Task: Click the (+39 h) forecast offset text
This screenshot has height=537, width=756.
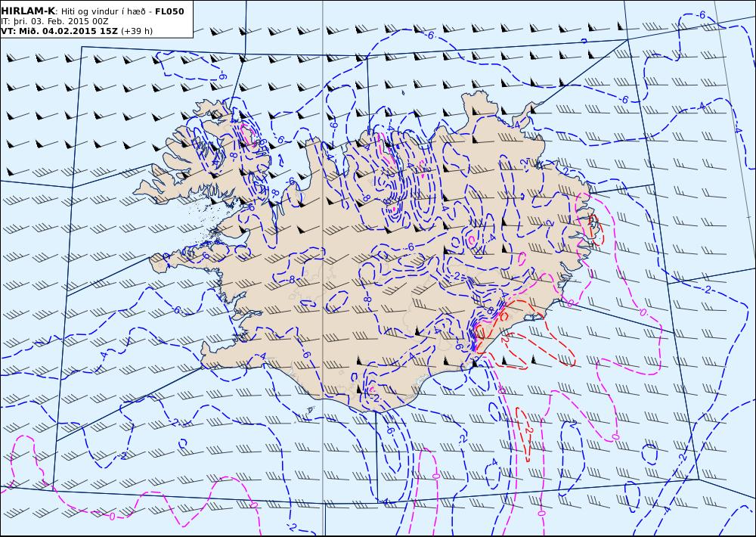Action: point(136,31)
